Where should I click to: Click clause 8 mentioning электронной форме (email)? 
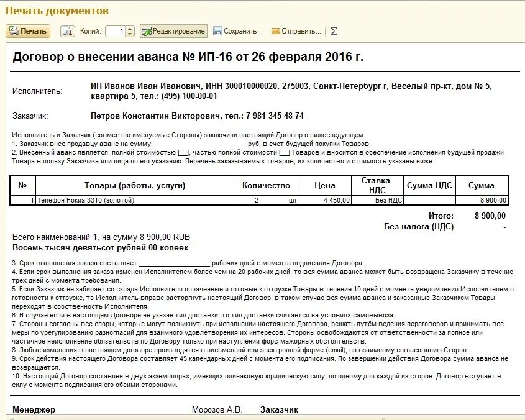coord(240,350)
